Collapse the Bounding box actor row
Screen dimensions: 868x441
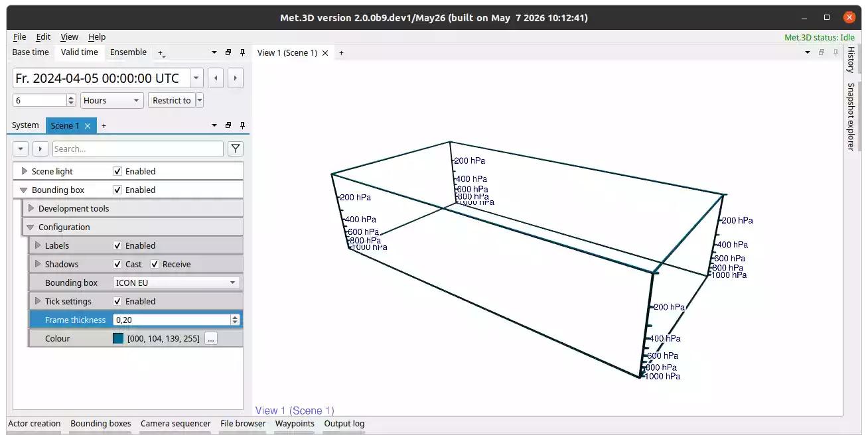24,190
